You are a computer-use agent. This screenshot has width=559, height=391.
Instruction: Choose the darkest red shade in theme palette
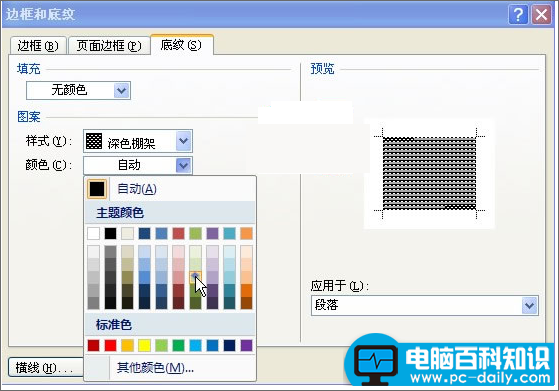point(179,303)
